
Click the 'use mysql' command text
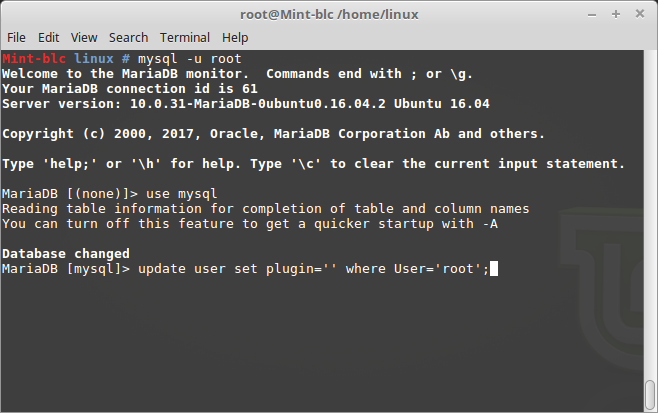pos(182,193)
